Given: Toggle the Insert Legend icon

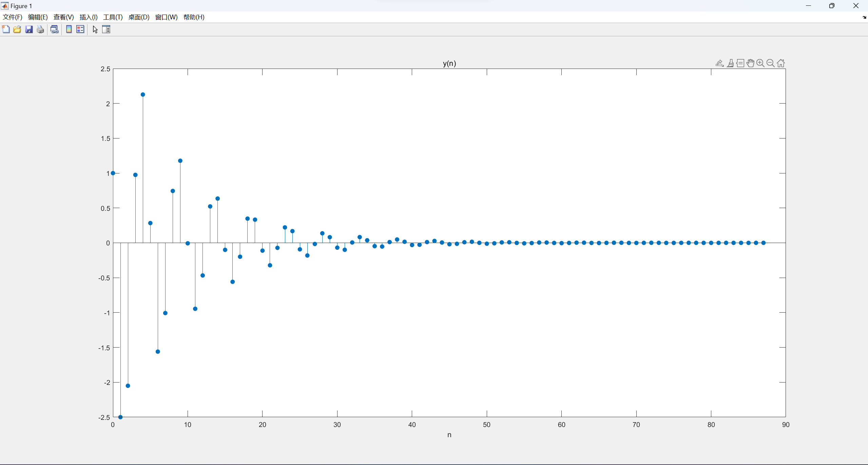Looking at the screenshot, I should coord(80,29).
